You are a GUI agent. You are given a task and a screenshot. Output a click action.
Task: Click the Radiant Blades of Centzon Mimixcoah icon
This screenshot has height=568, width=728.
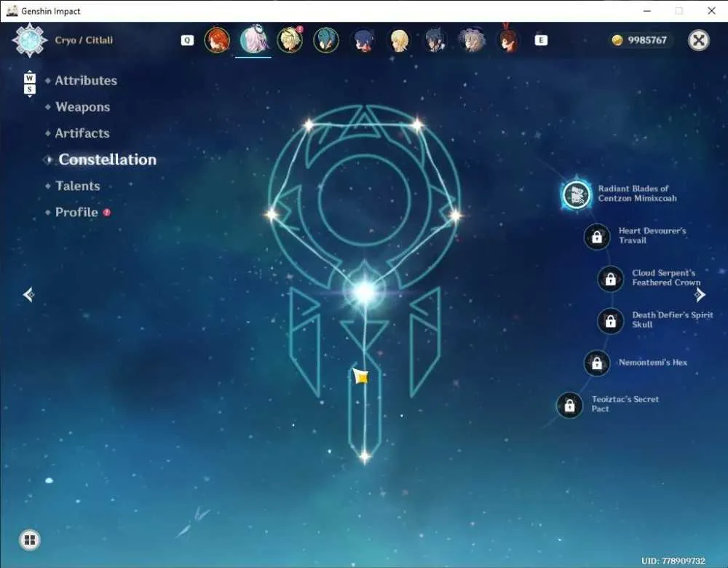point(577,194)
